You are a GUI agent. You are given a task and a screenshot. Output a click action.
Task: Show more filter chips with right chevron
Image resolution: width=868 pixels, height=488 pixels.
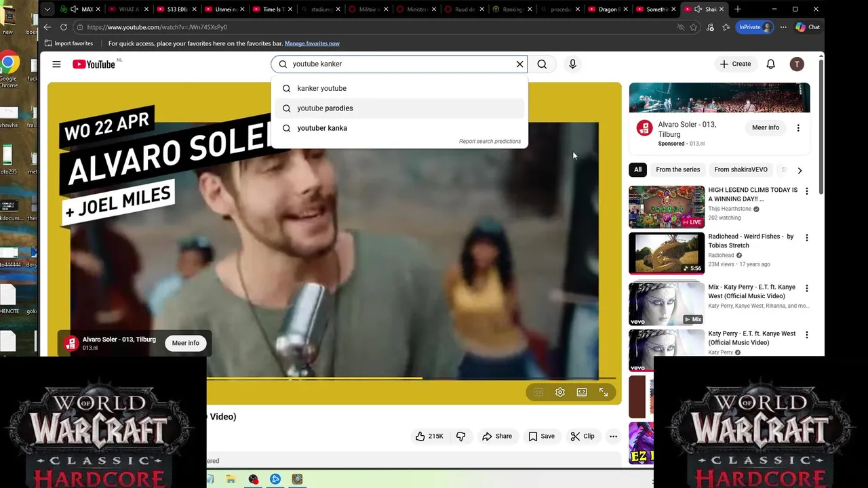click(x=800, y=170)
